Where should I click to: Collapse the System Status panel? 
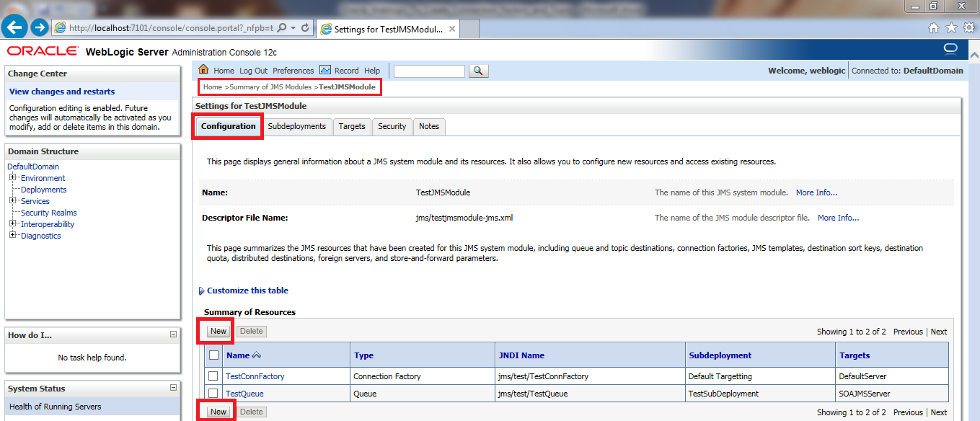tap(173, 388)
